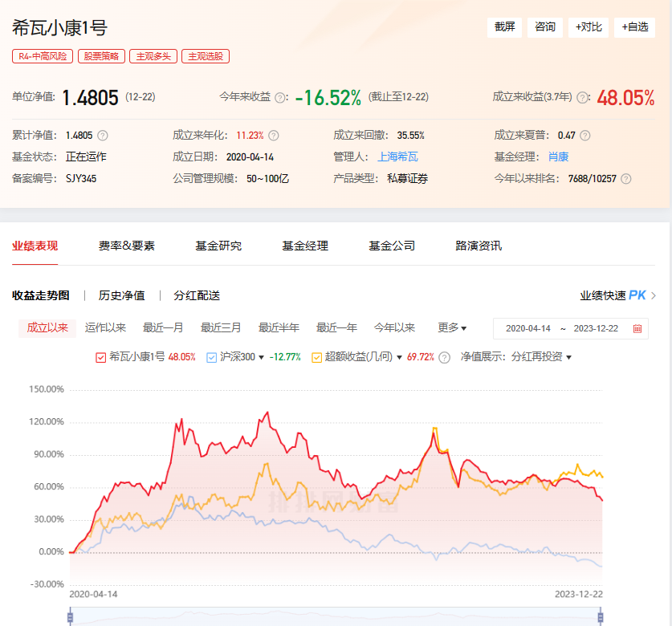
Task: Click left handle of chart range slider
Action: point(71,617)
